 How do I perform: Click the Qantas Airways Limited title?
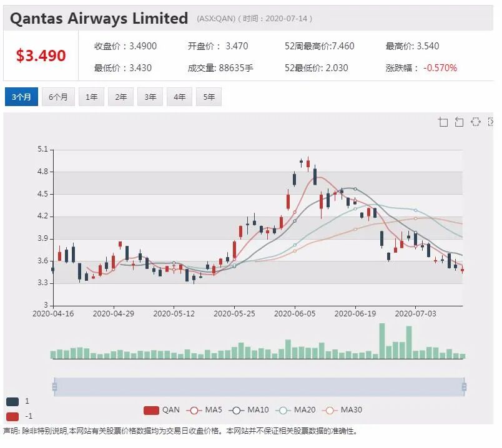(x=99, y=18)
